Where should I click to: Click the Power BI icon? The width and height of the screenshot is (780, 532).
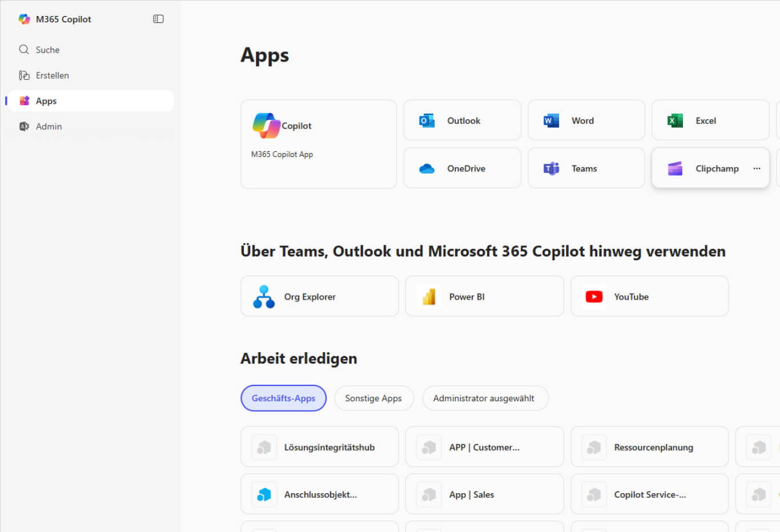429,297
